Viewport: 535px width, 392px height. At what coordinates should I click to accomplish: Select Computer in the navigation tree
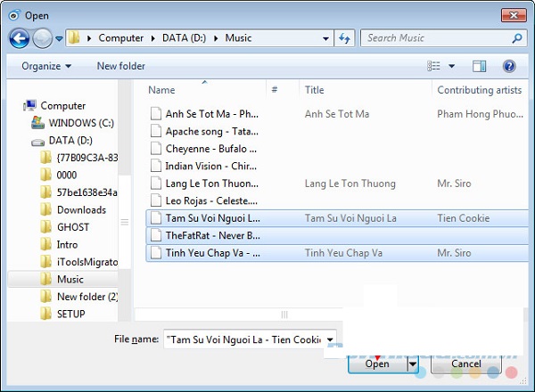[x=54, y=106]
